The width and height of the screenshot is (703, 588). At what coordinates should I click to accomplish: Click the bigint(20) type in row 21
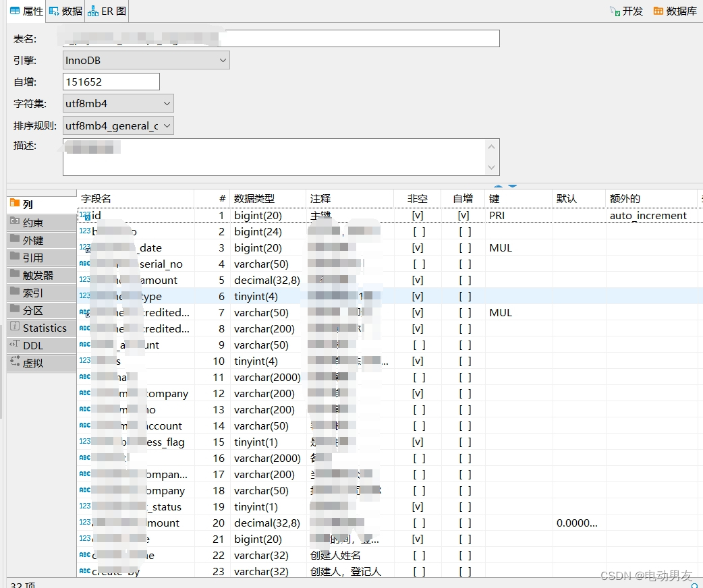point(258,539)
